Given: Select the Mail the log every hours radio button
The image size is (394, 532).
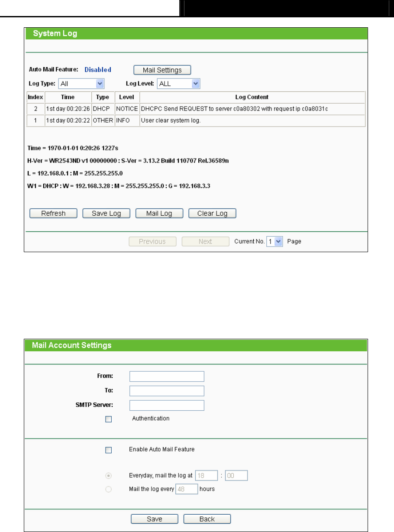Looking at the screenshot, I should click(109, 489).
